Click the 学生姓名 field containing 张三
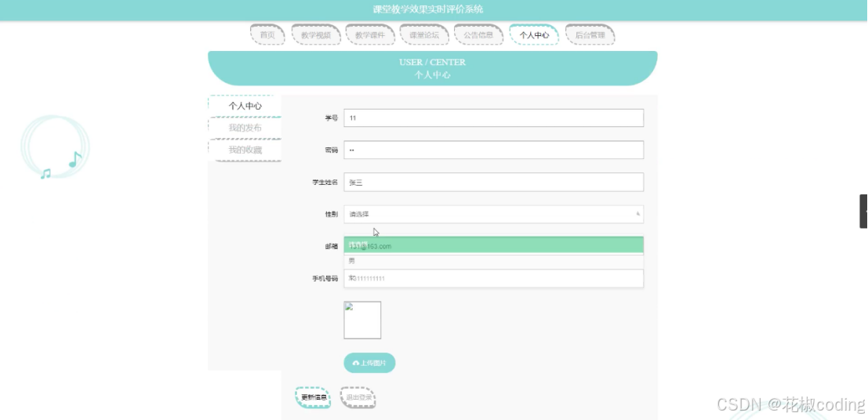Image resolution: width=868 pixels, height=420 pixels. pyautogui.click(x=493, y=182)
